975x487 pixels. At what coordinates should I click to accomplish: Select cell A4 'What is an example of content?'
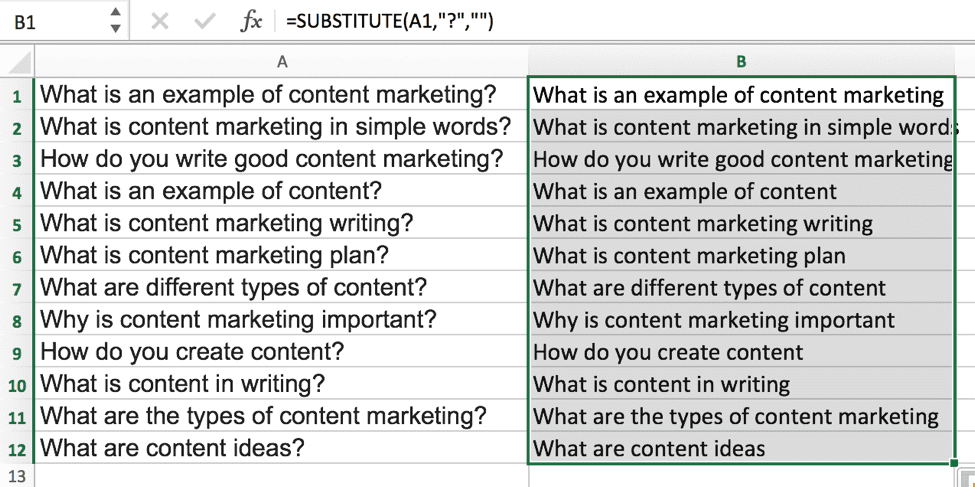point(282,191)
